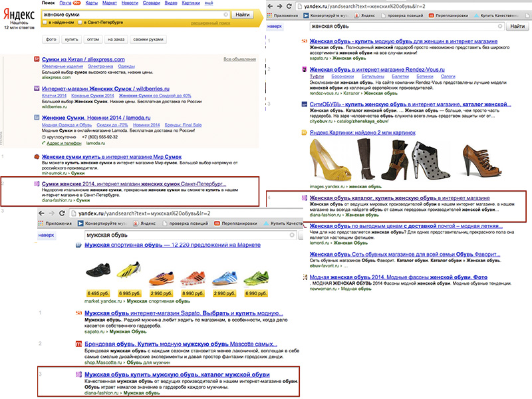Click the 'своими руками' suggestion button
This screenshot has height=399, width=532.
click(x=148, y=39)
